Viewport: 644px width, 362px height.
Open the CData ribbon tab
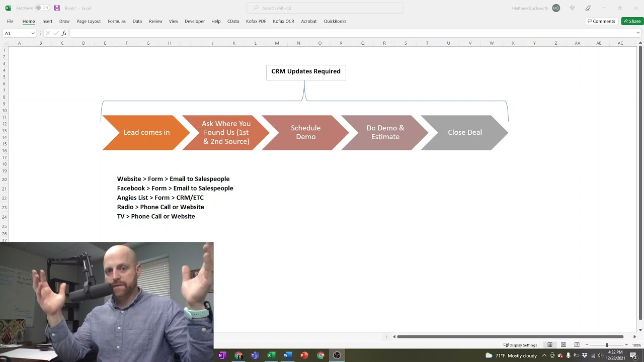click(x=233, y=21)
